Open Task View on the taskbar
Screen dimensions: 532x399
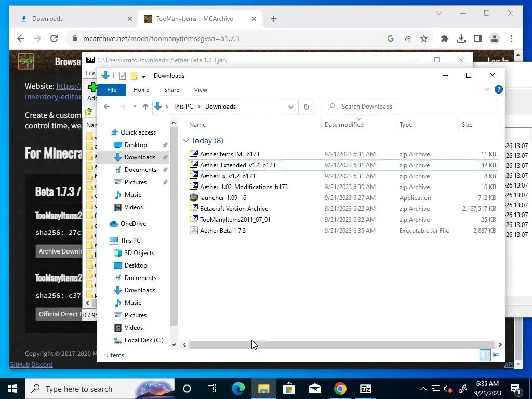pyautogui.click(x=212, y=389)
